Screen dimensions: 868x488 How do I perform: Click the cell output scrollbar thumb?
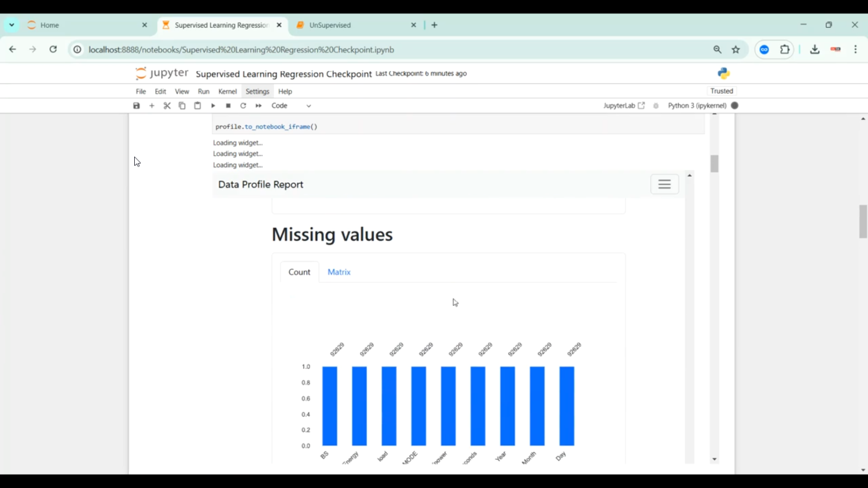pyautogui.click(x=715, y=164)
